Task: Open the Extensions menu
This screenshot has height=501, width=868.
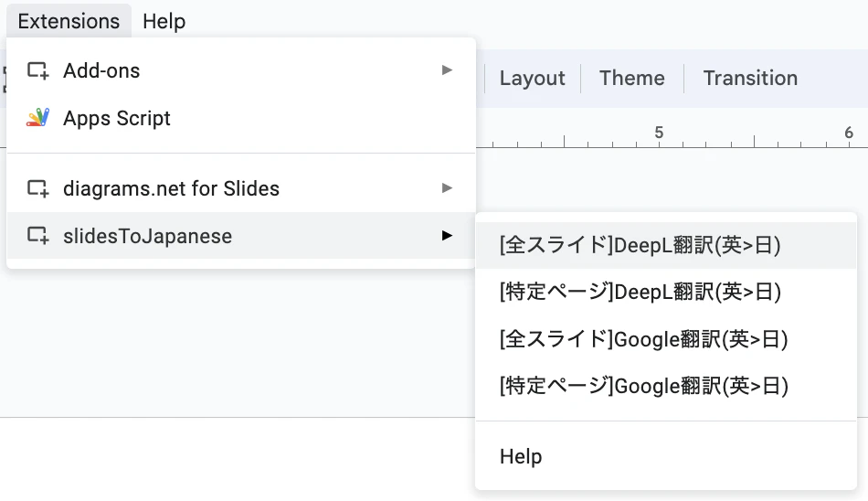Action: [69, 21]
